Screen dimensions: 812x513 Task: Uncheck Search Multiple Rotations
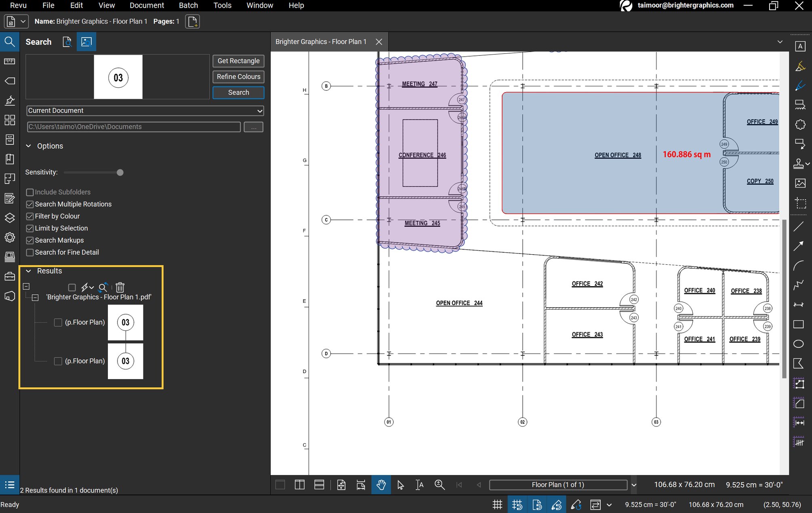[x=30, y=204]
